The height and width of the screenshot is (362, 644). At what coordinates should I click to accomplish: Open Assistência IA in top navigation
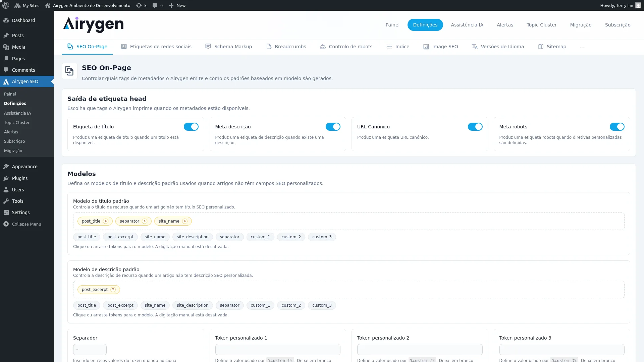click(x=467, y=25)
